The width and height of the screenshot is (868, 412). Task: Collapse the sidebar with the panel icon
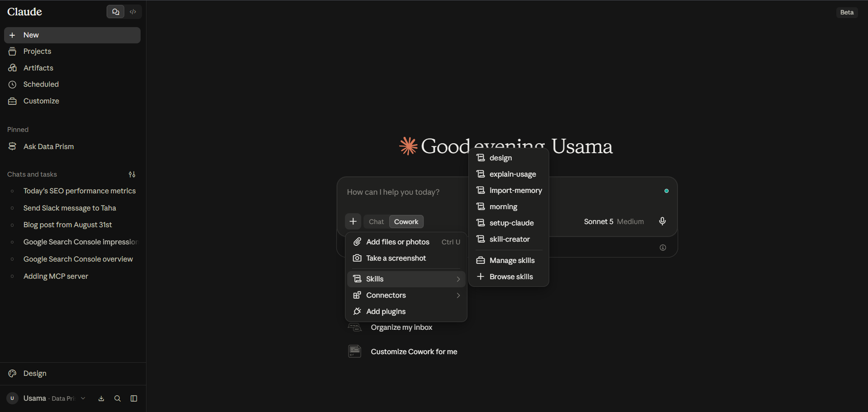tap(134, 398)
